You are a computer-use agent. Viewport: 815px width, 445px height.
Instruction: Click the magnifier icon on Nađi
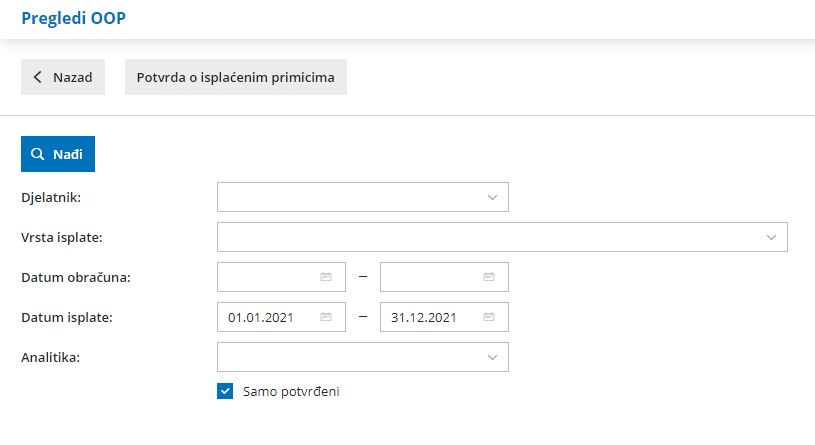coord(38,155)
